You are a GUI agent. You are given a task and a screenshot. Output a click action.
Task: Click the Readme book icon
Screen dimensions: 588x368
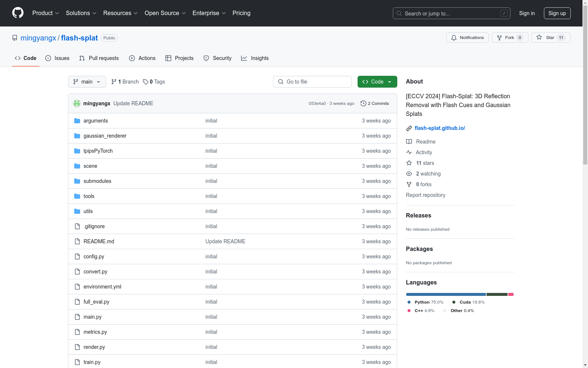(409, 142)
